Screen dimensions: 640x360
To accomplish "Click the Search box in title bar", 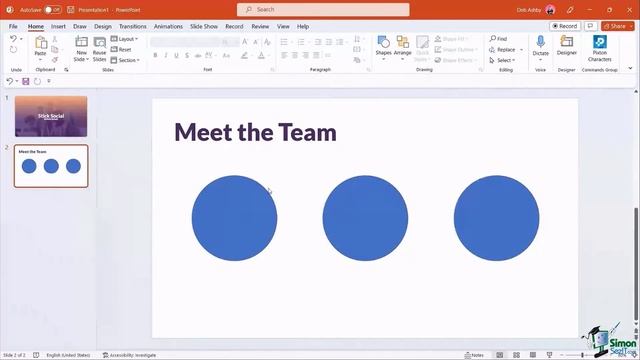I will click(323, 9).
